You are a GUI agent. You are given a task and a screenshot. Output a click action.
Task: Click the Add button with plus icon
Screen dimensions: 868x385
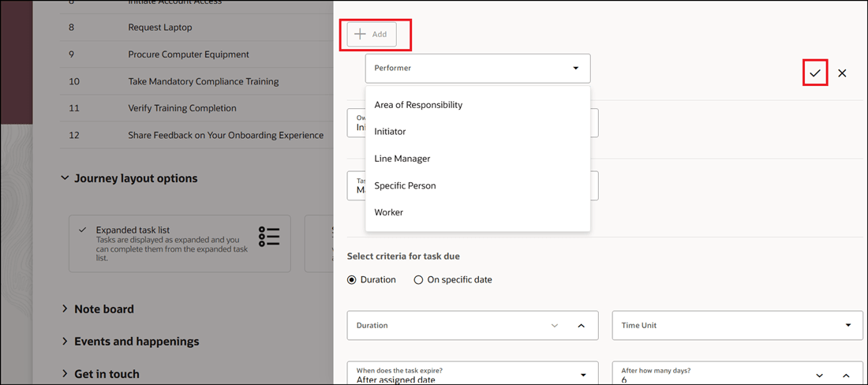(372, 34)
